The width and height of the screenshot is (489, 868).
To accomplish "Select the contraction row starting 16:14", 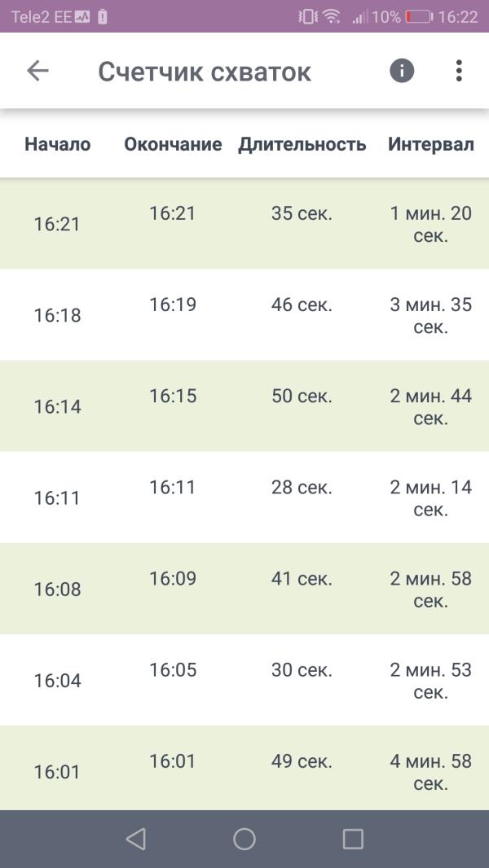I will coord(244,406).
